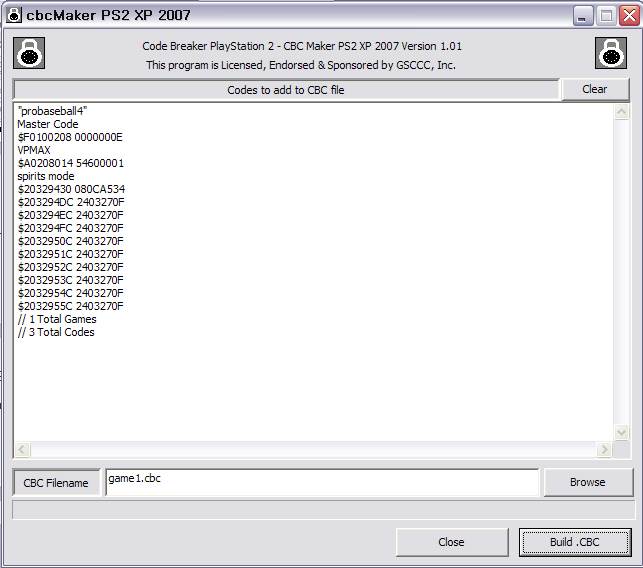Click the $20329430 080CA534 code line

(x=71, y=189)
